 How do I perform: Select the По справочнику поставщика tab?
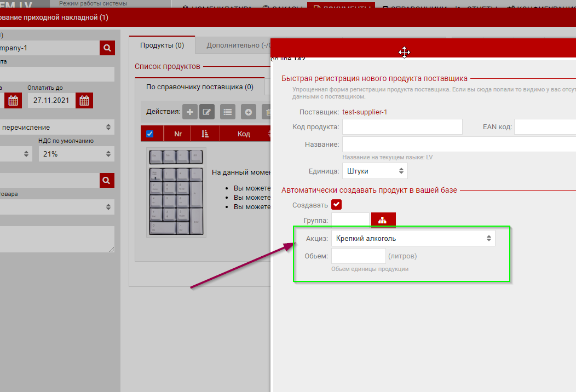pyautogui.click(x=199, y=87)
